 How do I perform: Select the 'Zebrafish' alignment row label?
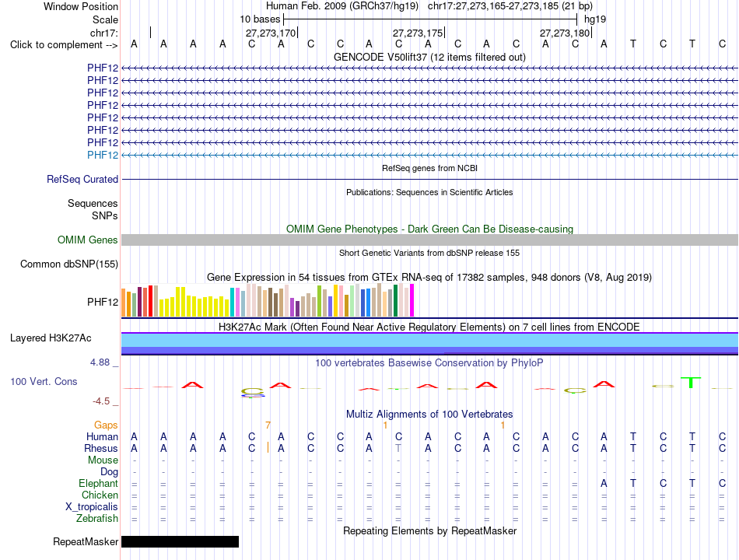[x=97, y=519]
